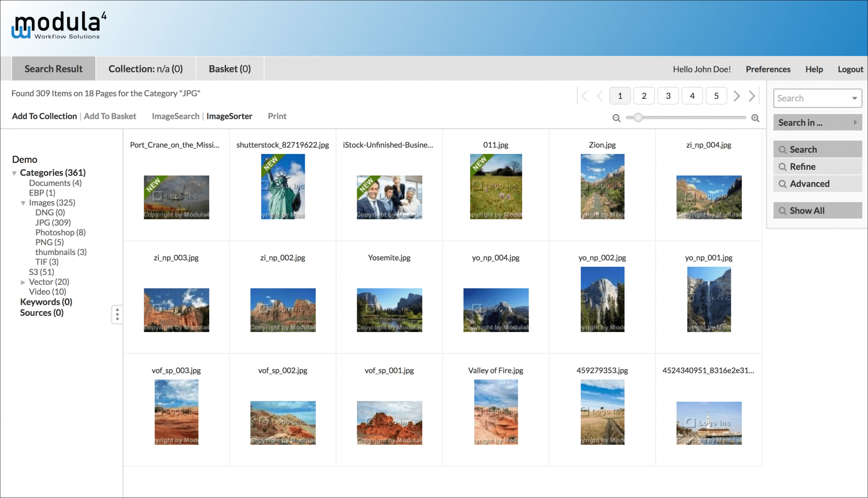The height and width of the screenshot is (498, 868).
Task: Jump to last page arrow
Action: pos(752,96)
